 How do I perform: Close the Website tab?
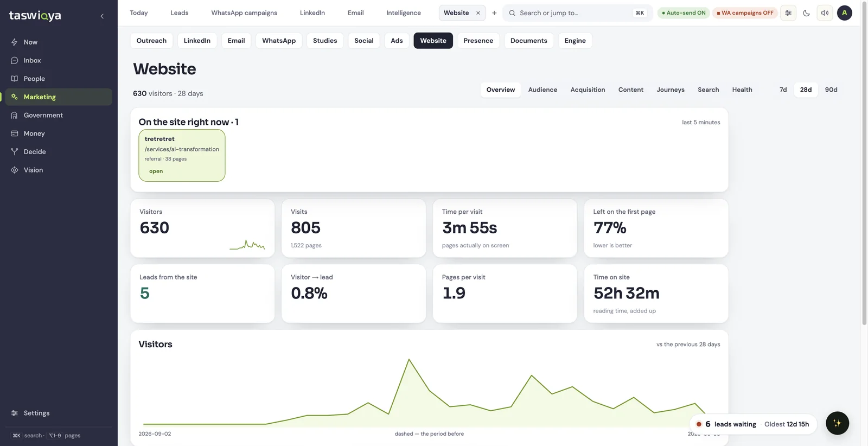(x=478, y=13)
